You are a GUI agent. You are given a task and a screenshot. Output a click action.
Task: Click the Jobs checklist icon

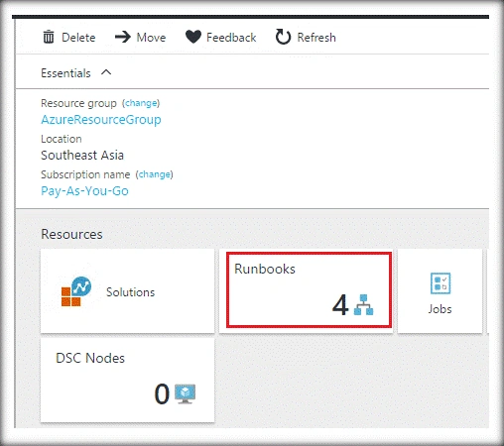click(x=441, y=283)
